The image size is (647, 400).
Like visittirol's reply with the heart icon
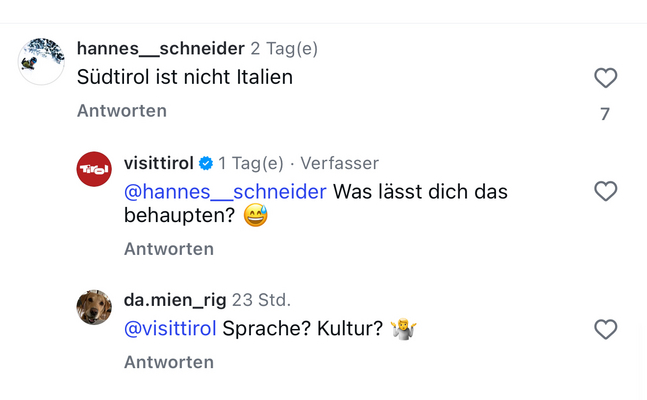[605, 191]
